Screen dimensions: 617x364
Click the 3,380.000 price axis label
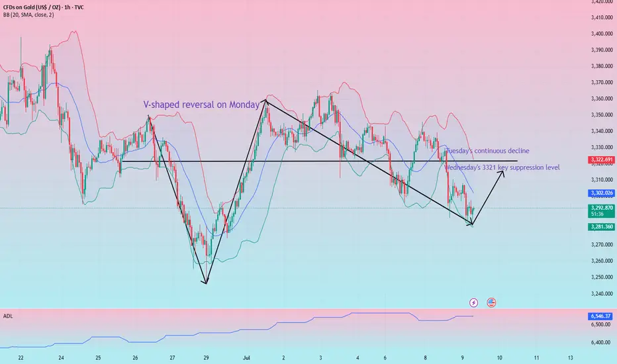[602, 66]
